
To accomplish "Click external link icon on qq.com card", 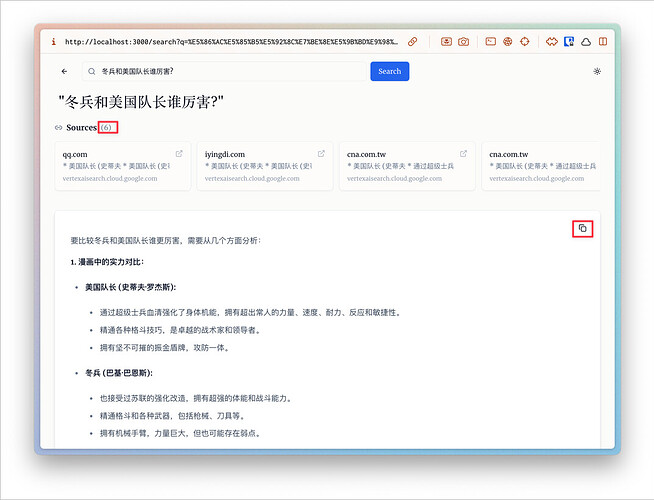I will 179,154.
